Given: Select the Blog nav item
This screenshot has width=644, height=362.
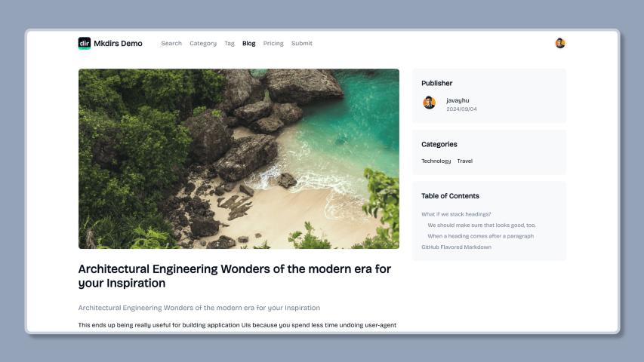Looking at the screenshot, I should click(249, 43).
